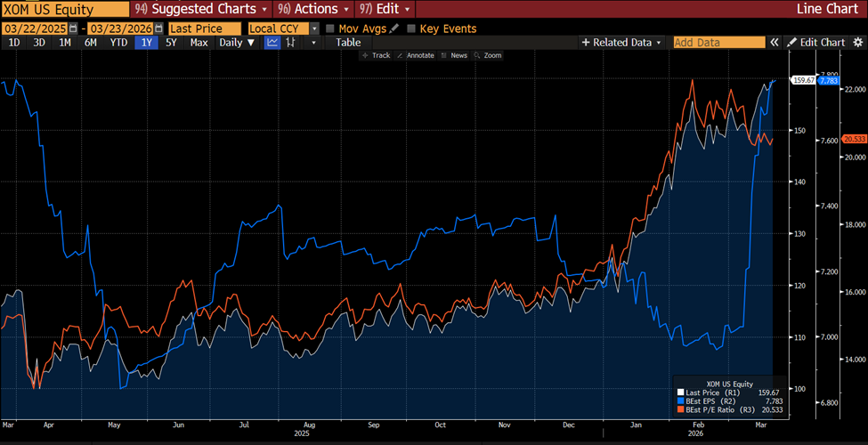Switch to the candlestick bar chart icon
The height and width of the screenshot is (445, 868).
(291, 42)
